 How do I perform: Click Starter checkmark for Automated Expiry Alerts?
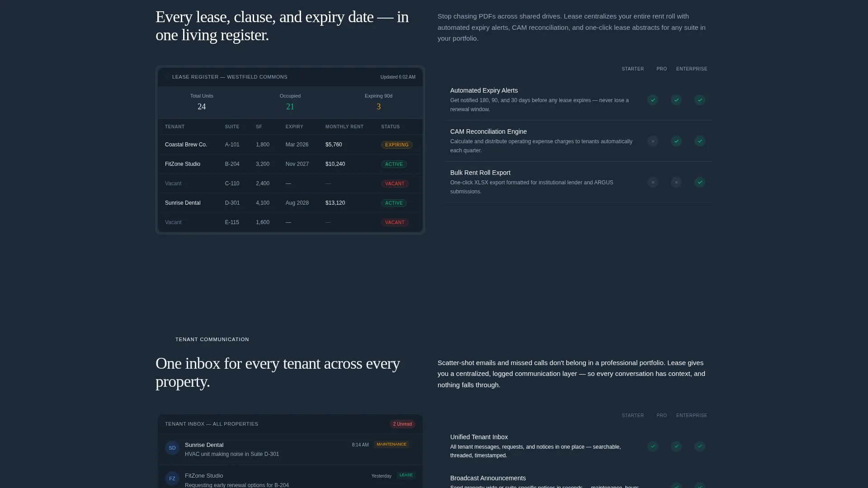653,100
